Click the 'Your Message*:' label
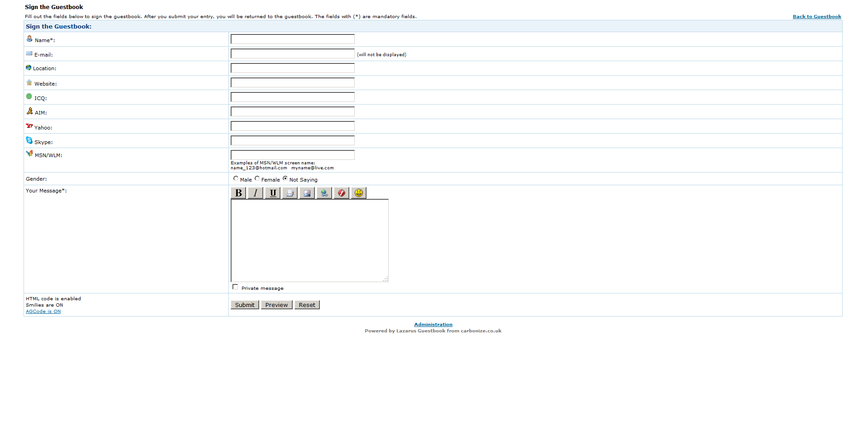 pos(46,191)
